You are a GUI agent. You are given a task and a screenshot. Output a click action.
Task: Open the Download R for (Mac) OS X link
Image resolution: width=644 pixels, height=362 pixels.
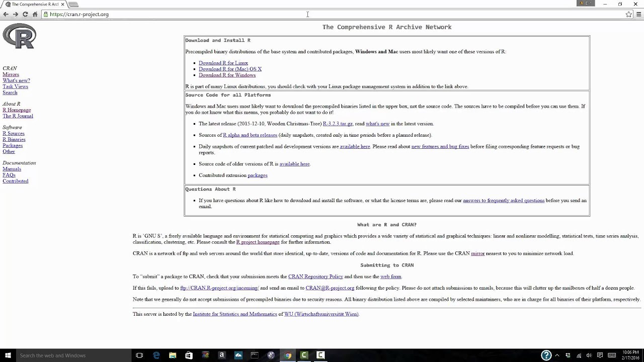click(230, 69)
